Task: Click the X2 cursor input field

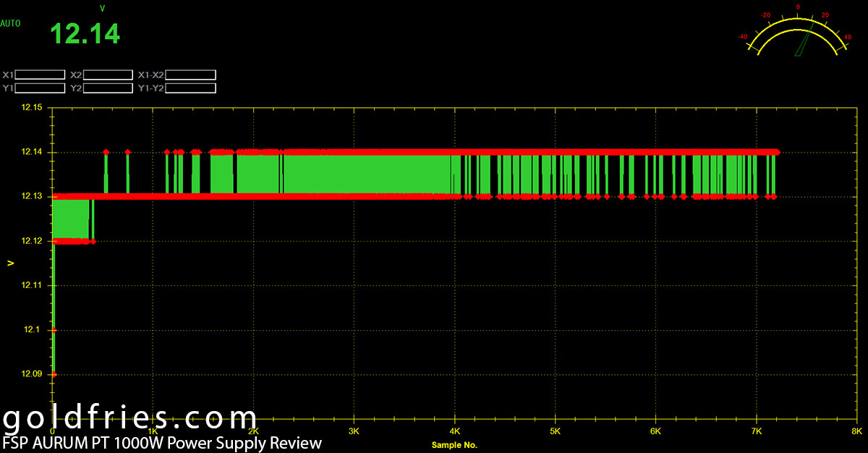Action: [x=108, y=75]
